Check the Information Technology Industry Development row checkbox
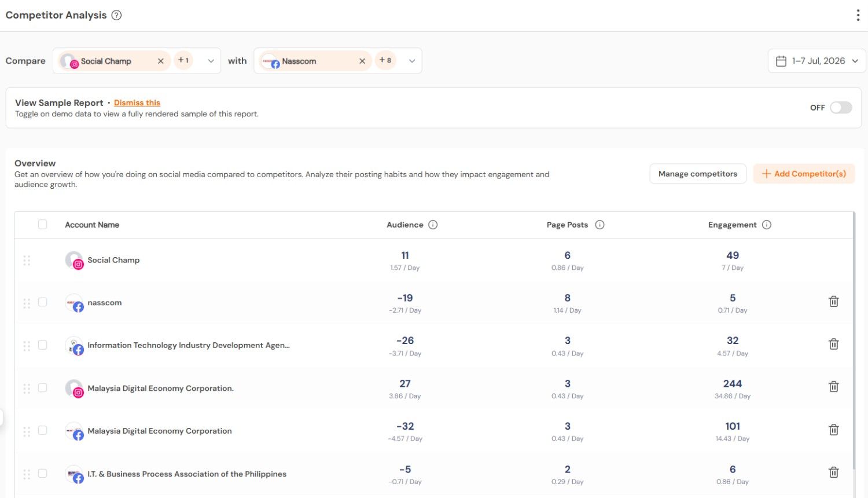 [x=43, y=345]
